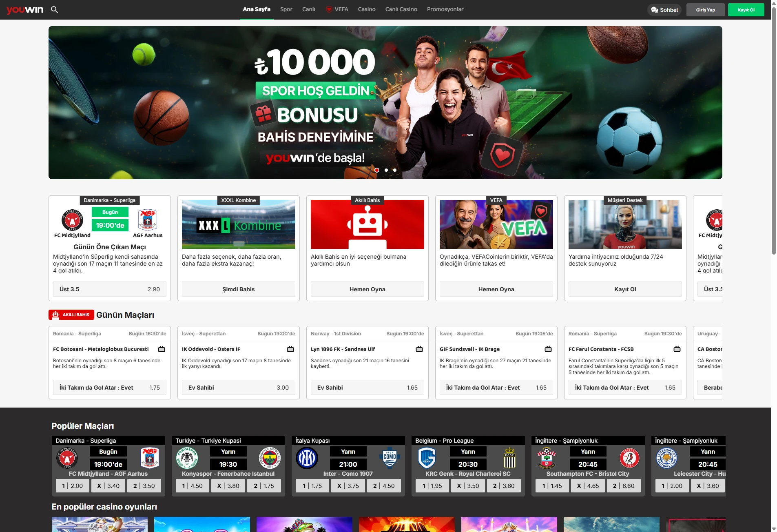
Task: Click Fenerbahce crest in popular matches
Action: 270,458
